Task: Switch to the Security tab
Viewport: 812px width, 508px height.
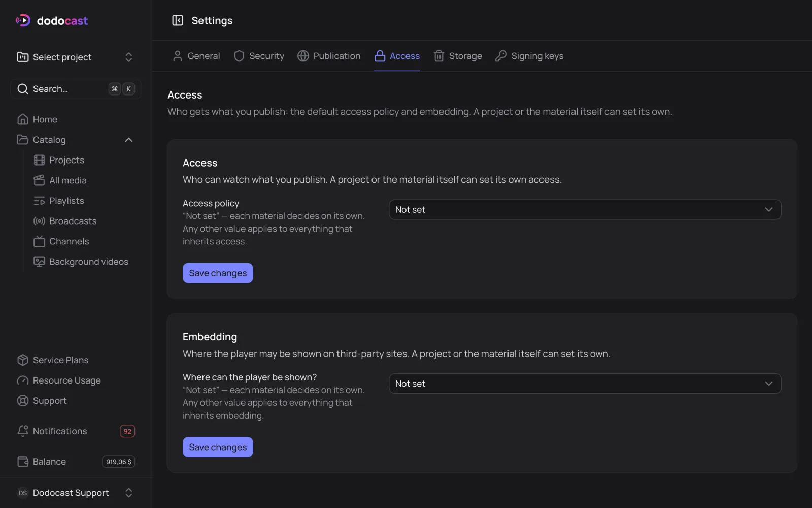Action: coord(259,56)
